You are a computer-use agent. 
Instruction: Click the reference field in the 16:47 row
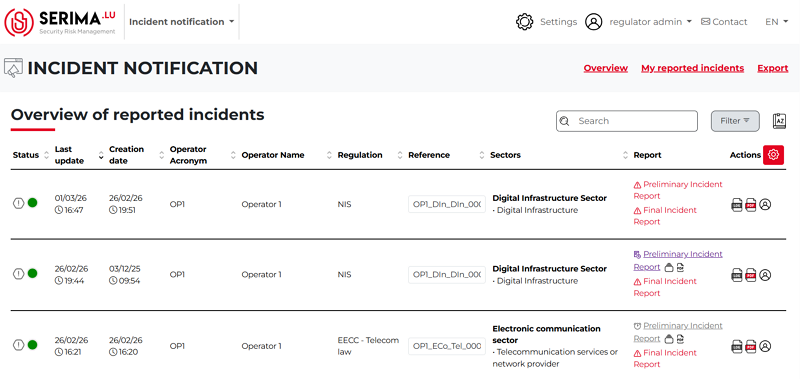click(447, 204)
